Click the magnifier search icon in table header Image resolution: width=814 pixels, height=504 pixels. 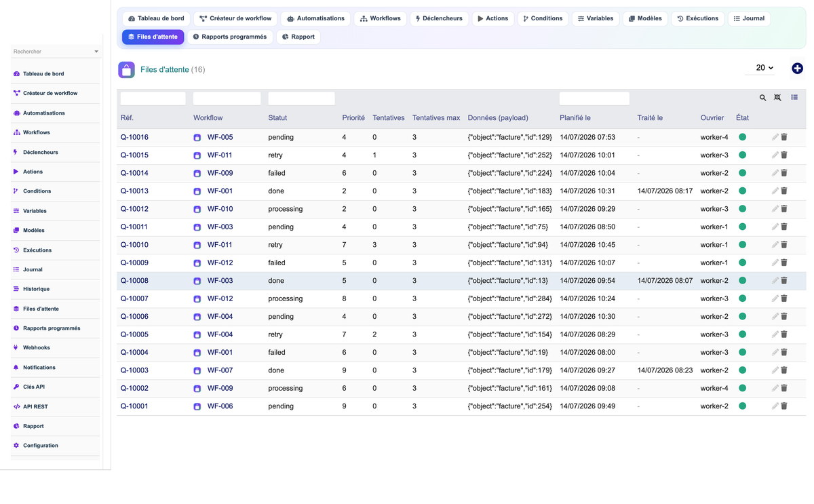point(762,98)
